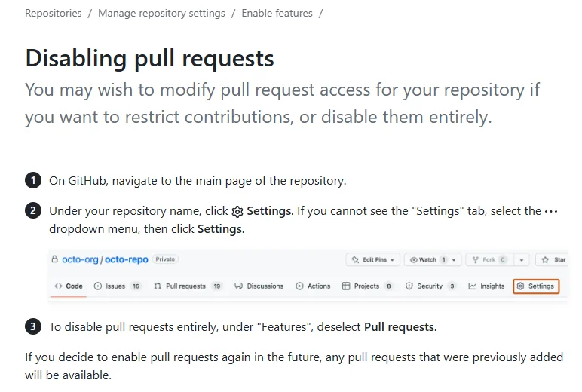
Task: Click the Fork icon button
Action: tap(476, 259)
